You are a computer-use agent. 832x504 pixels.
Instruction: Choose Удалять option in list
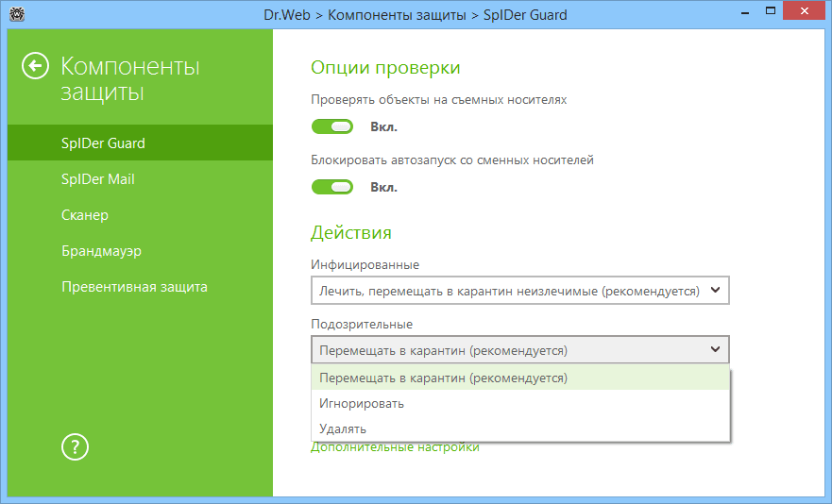pos(520,428)
